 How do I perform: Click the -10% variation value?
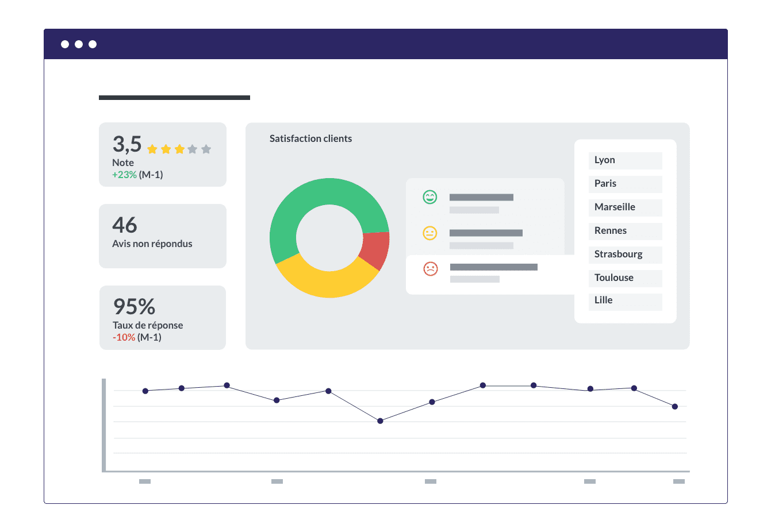(x=124, y=337)
